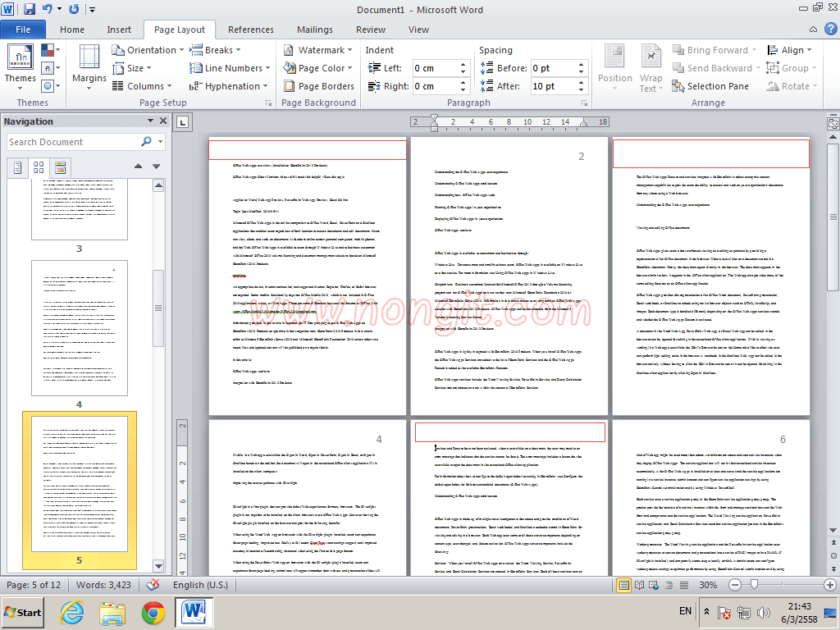Click the search magnifier icon
The height and width of the screenshot is (630, 840).
pyautogui.click(x=146, y=141)
